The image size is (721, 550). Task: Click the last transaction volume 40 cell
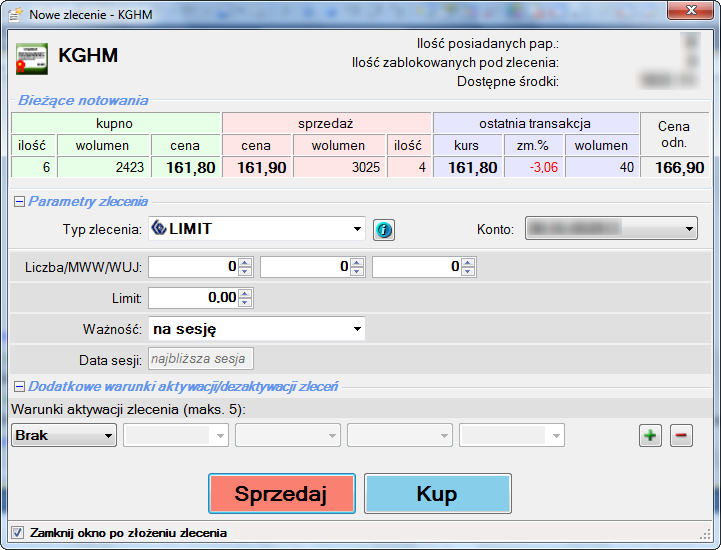602,167
